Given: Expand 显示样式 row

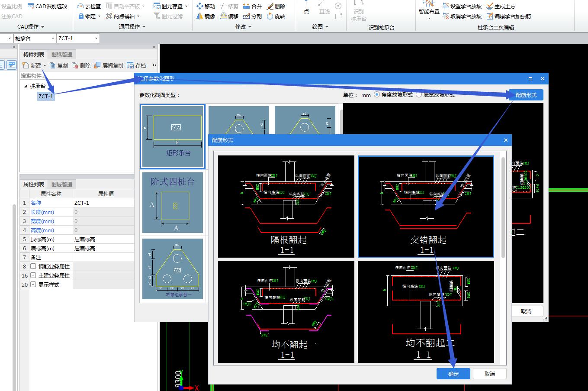Looking at the screenshot, I should 33,284.
